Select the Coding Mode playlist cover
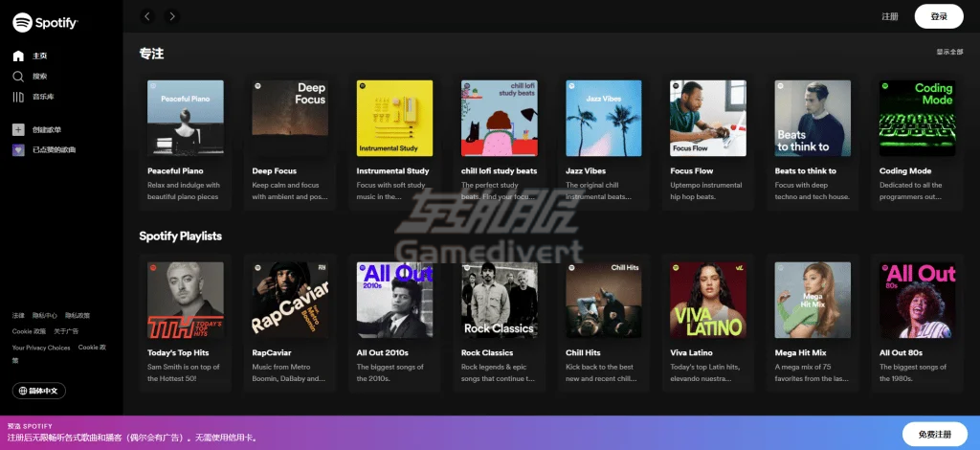 pyautogui.click(x=918, y=119)
